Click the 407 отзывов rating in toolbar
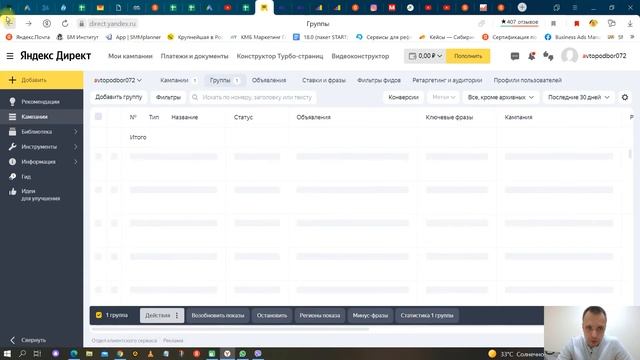This screenshot has width=640, height=360. pyautogui.click(x=519, y=22)
